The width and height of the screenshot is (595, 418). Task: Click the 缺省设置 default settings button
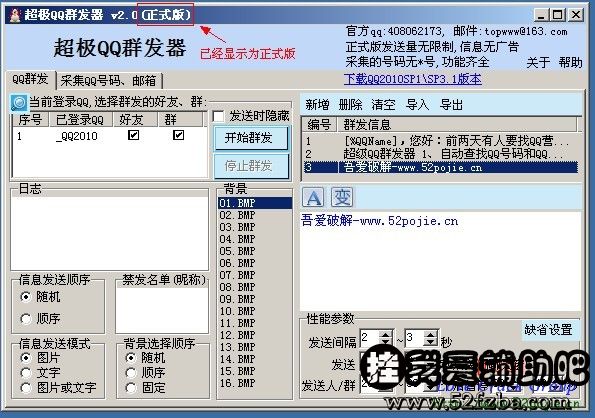(549, 330)
